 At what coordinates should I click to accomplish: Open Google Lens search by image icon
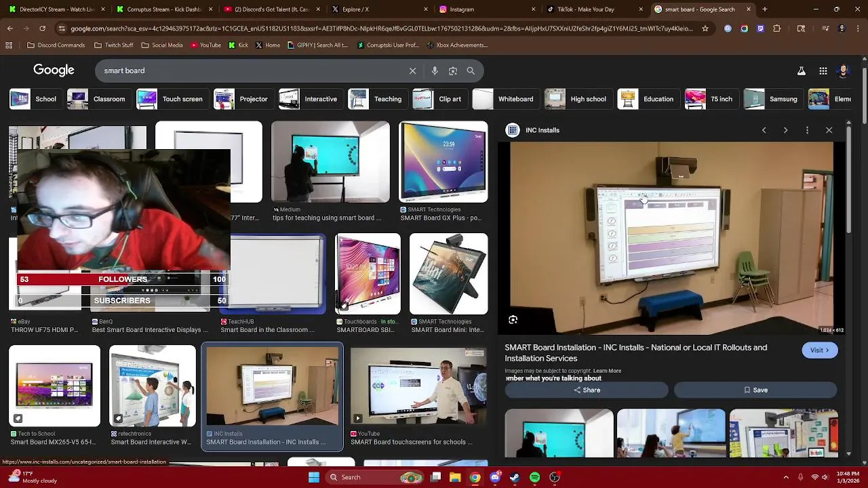[x=453, y=70]
